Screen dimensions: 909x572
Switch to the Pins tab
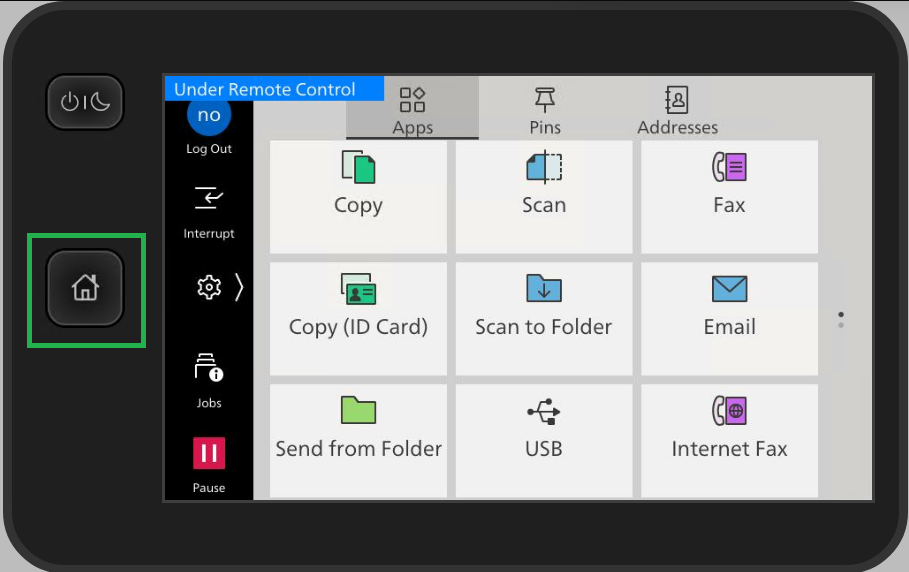click(545, 110)
